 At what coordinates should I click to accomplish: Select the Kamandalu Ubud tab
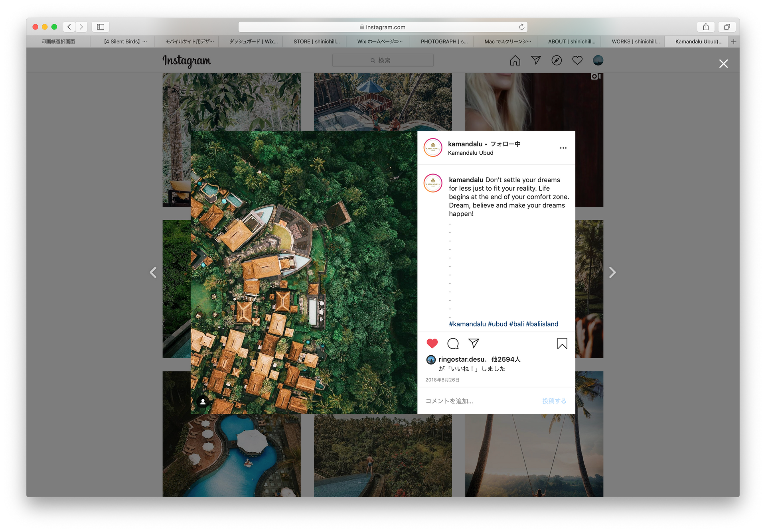pos(697,41)
